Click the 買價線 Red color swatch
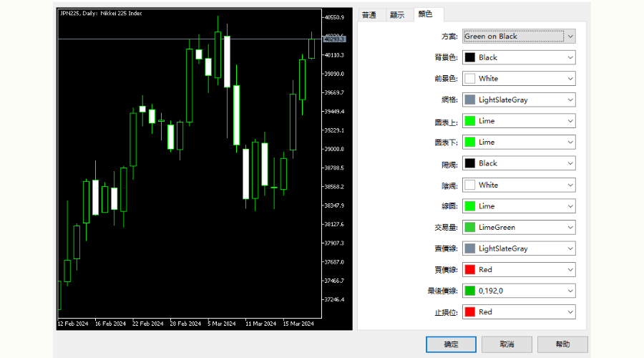644x358 pixels. coord(470,270)
